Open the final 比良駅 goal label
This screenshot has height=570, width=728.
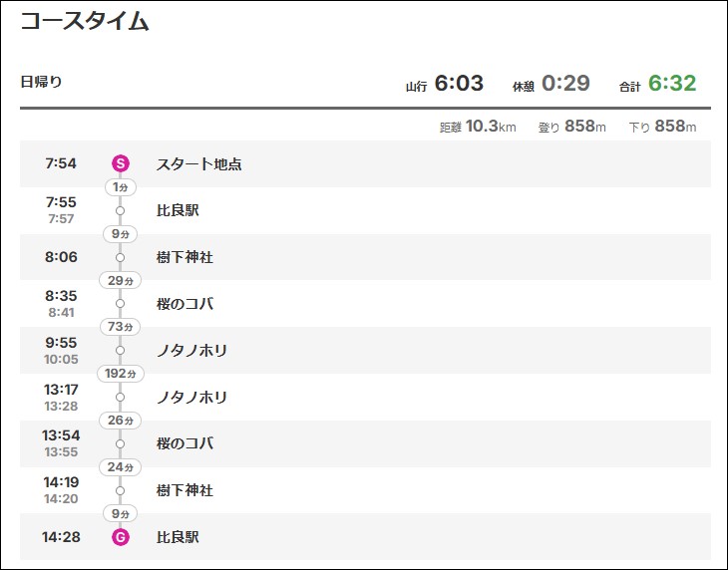[178, 537]
